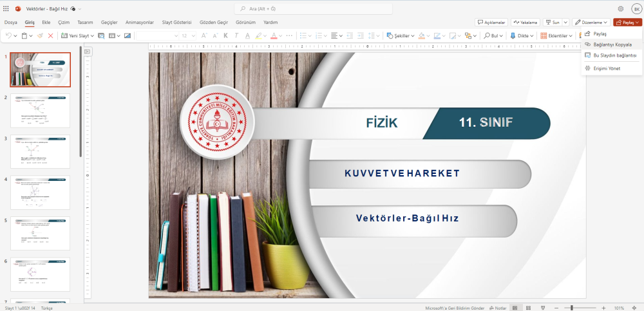Toggle Bold formatting K button

tap(225, 36)
